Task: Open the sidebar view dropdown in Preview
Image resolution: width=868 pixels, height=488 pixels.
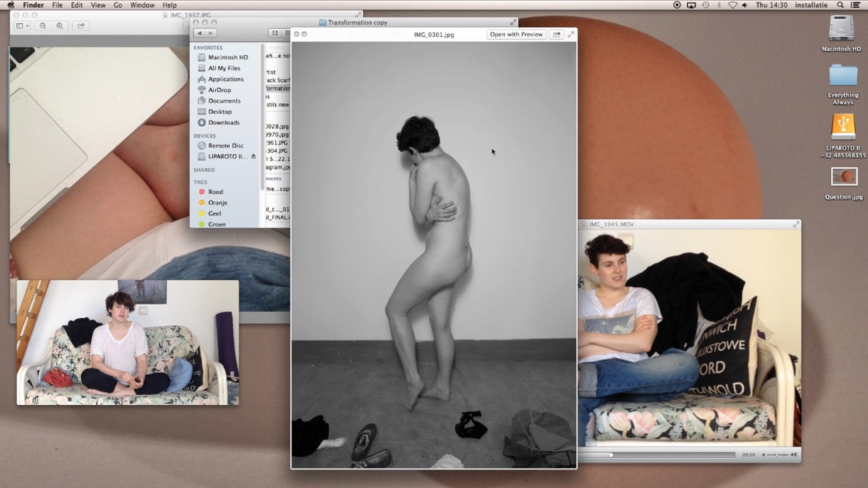Action: [x=22, y=26]
